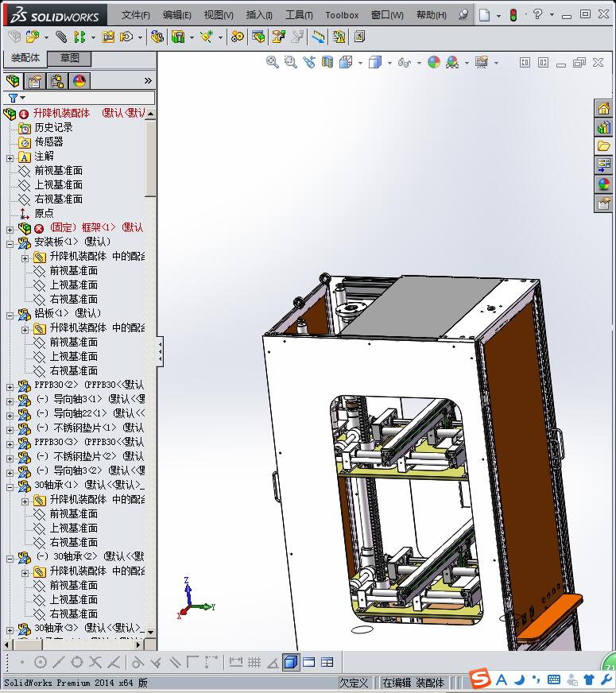Click the New Motion Study gear icon

click(238, 37)
